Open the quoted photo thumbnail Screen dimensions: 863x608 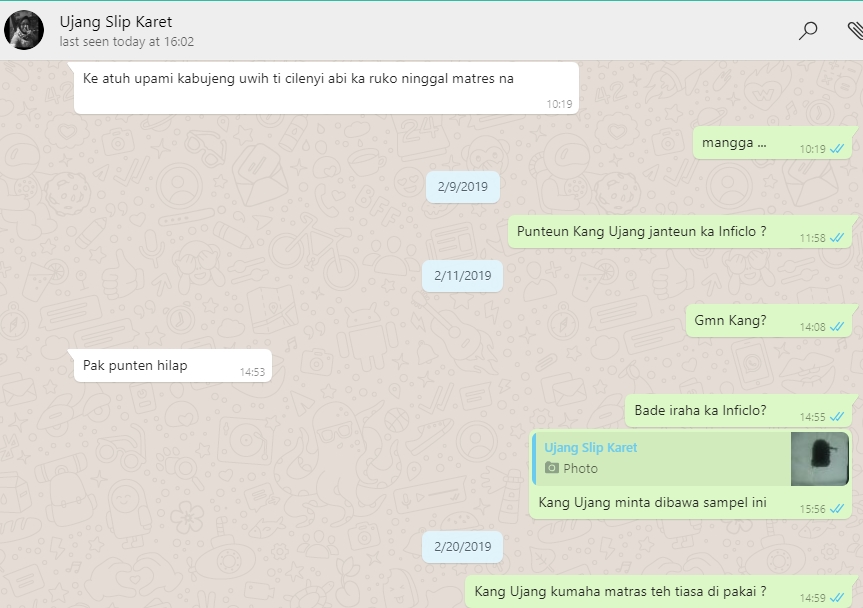click(x=819, y=458)
